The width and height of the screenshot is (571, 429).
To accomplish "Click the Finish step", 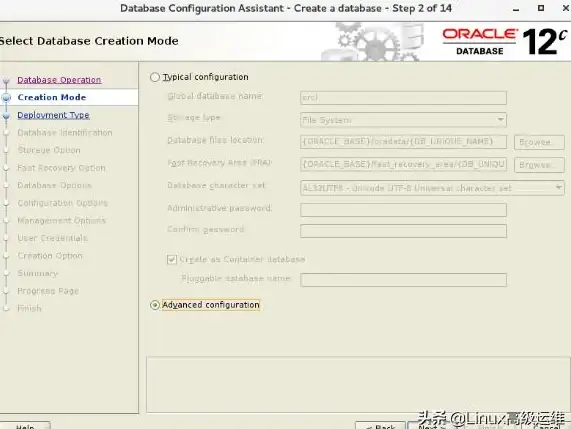I will click(x=29, y=308).
